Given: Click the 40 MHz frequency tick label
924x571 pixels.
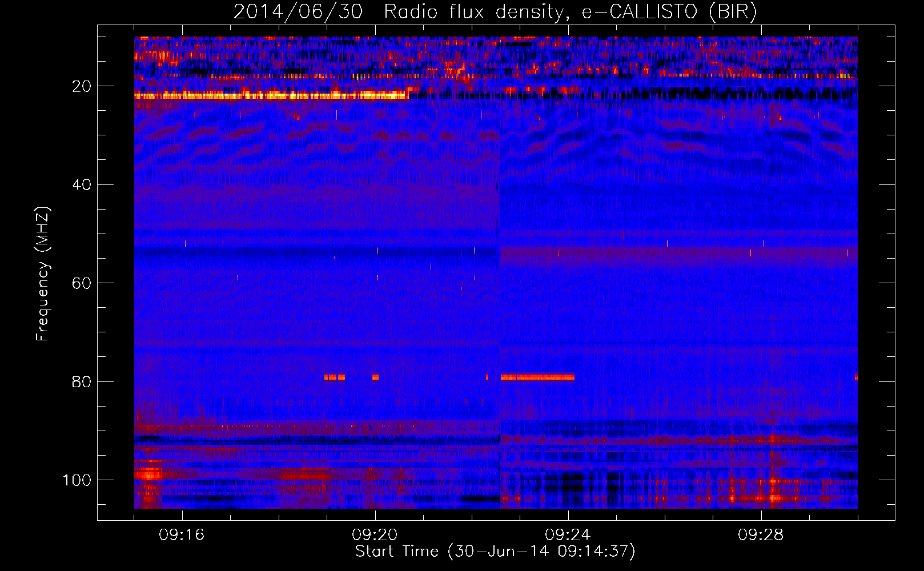Looking at the screenshot, I should click(82, 185).
